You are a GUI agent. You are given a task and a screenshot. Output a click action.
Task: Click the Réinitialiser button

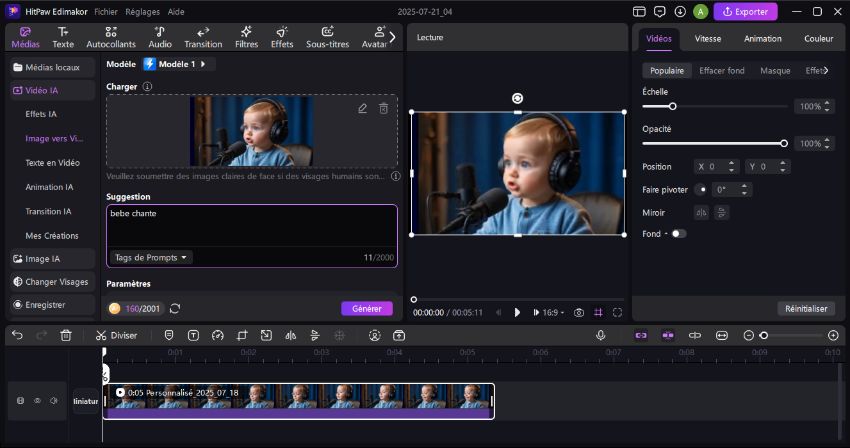[x=806, y=309]
